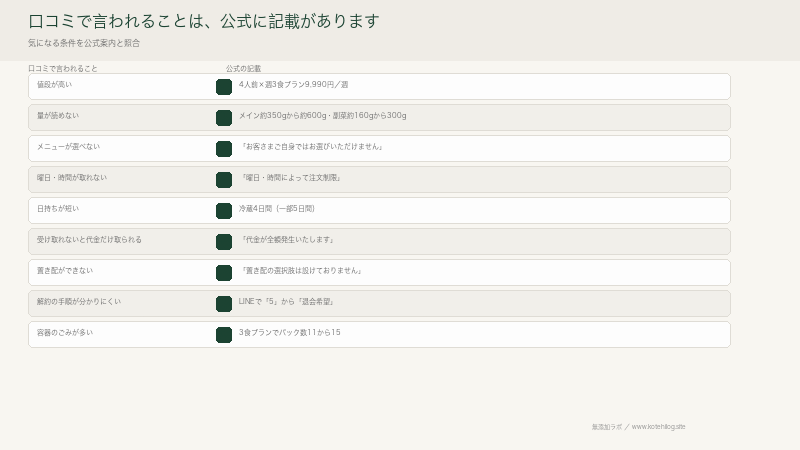Click the green square in the 置き配ができない row
This screenshot has width=800, height=450.
point(224,273)
